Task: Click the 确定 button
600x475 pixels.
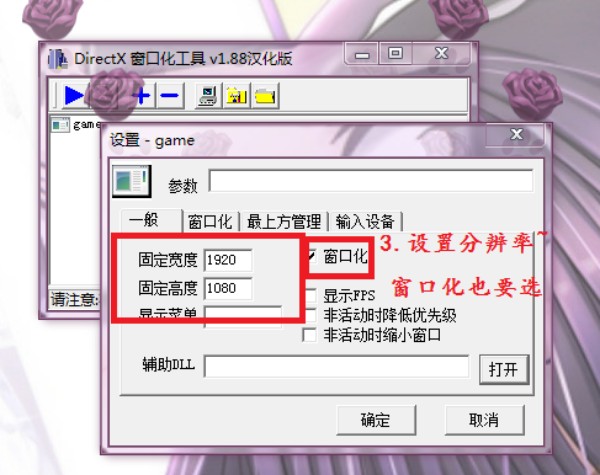Action: click(x=376, y=420)
